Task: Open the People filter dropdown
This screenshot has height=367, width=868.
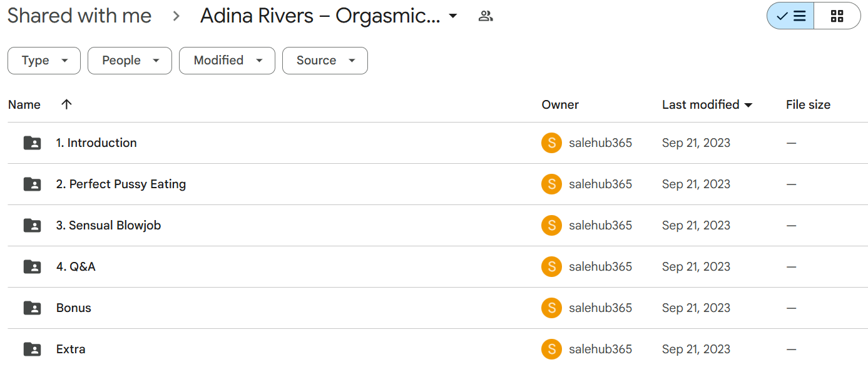Action: tap(130, 61)
